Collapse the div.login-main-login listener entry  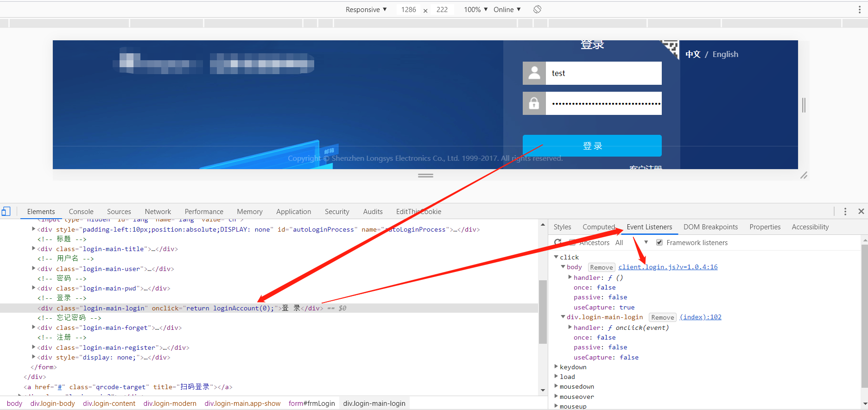(x=563, y=317)
